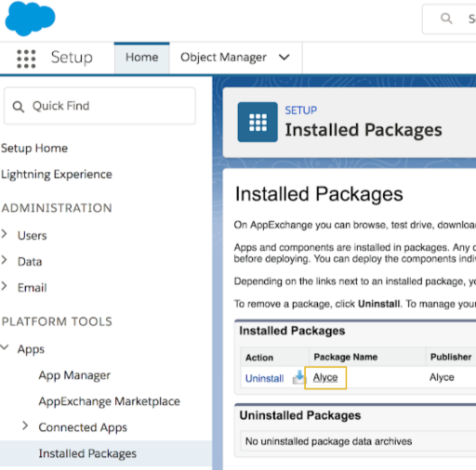Focus the global search box

[x=449, y=19]
